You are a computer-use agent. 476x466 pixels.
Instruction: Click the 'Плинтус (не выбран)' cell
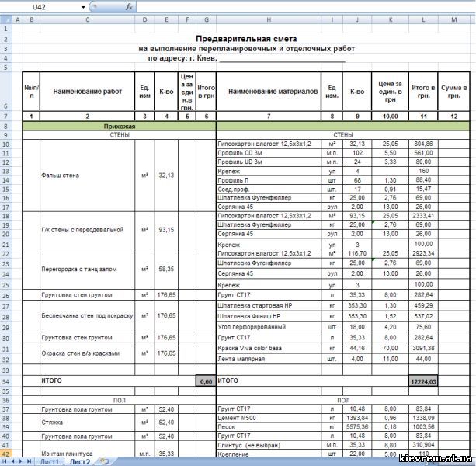coord(269,445)
